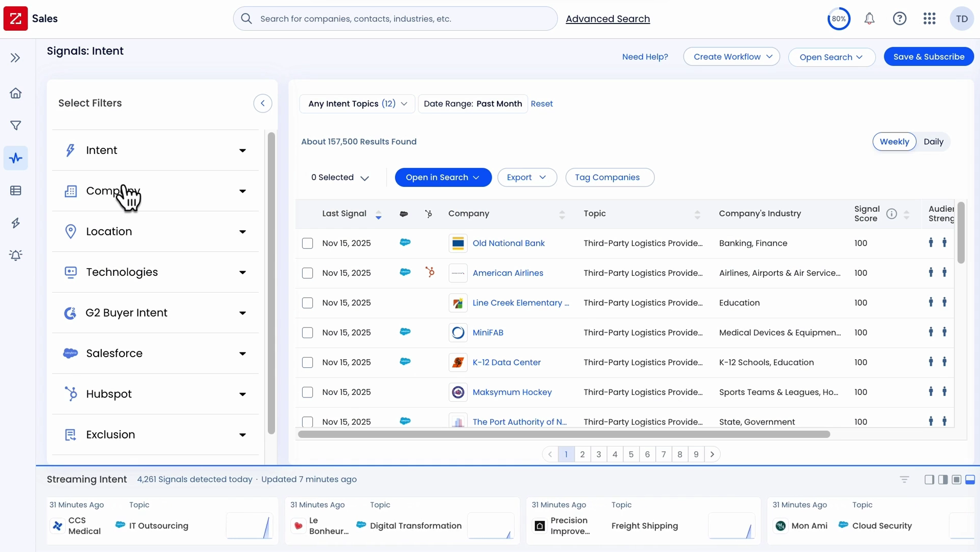The height and width of the screenshot is (552, 980).
Task: Open the alerts siren sidebar icon
Action: (x=16, y=255)
